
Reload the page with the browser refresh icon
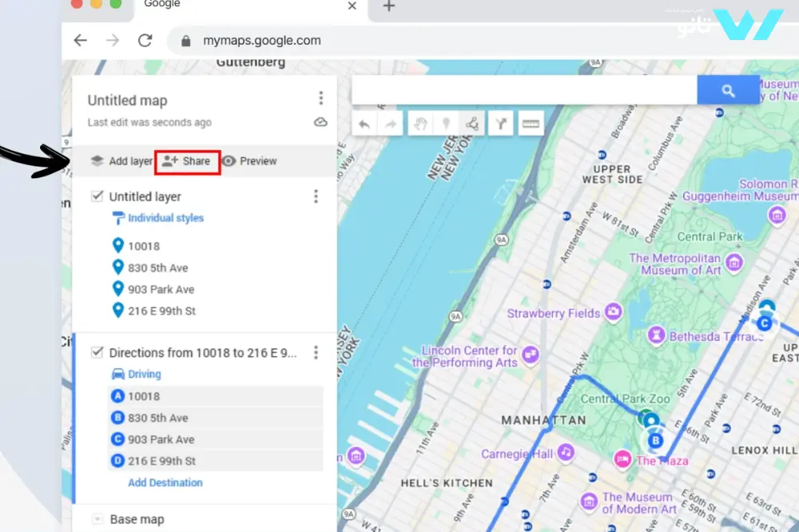[145, 40]
